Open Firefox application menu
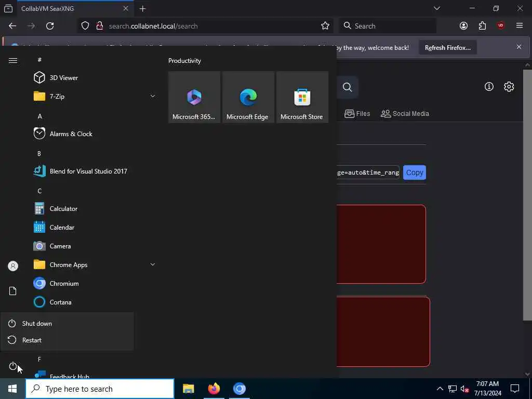The width and height of the screenshot is (532, 399). coord(520,26)
